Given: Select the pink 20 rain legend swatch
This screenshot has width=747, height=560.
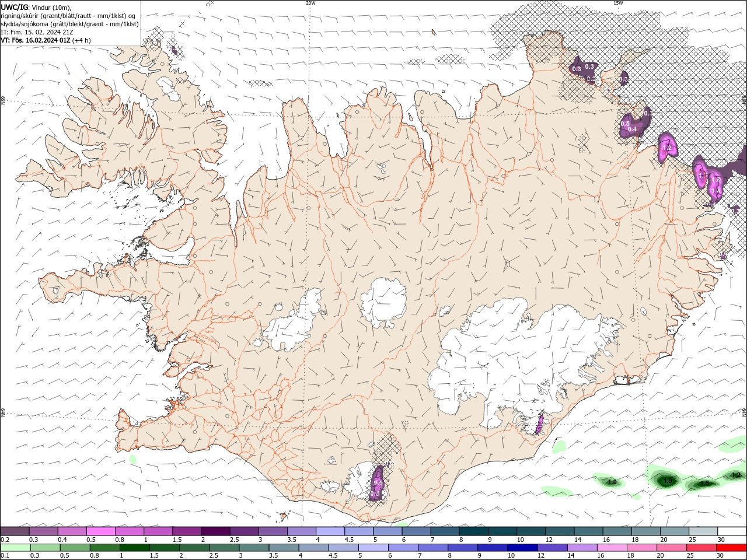Looking at the screenshot, I should pyautogui.click(x=671, y=548).
